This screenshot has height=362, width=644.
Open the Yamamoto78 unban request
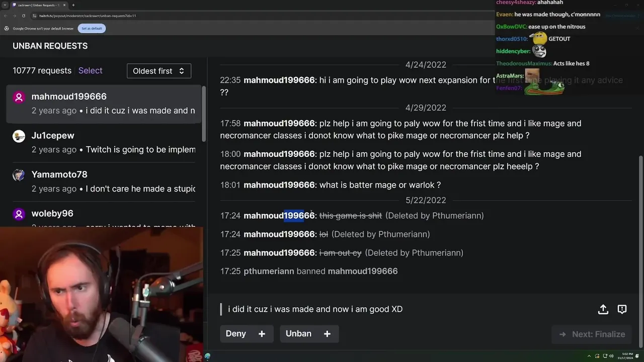[x=104, y=181]
